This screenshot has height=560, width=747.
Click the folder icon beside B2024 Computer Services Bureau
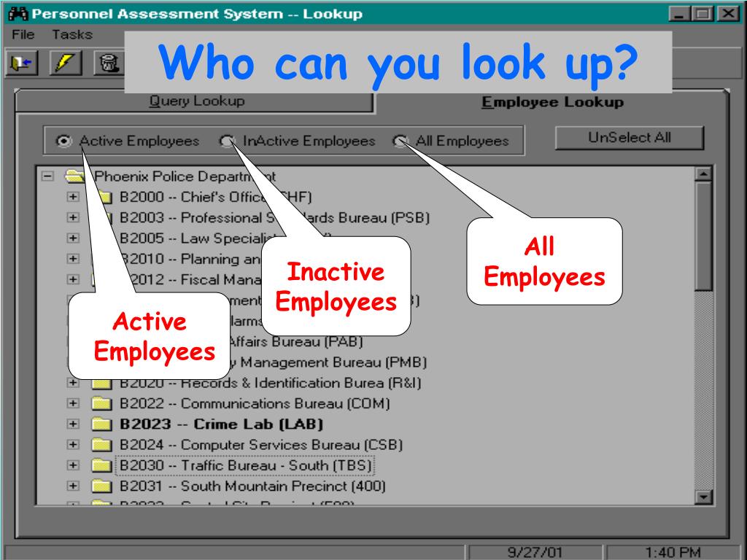click(x=101, y=445)
